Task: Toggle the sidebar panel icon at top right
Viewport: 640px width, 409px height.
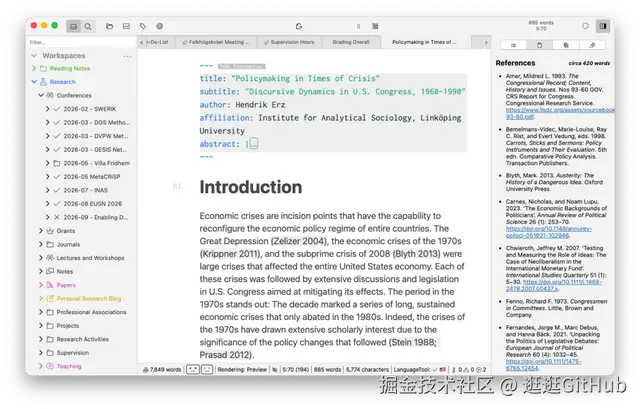Action: (603, 26)
